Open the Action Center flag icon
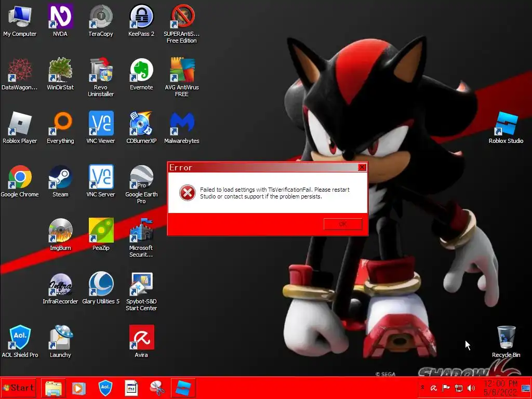The image size is (532, 399). pos(446,388)
